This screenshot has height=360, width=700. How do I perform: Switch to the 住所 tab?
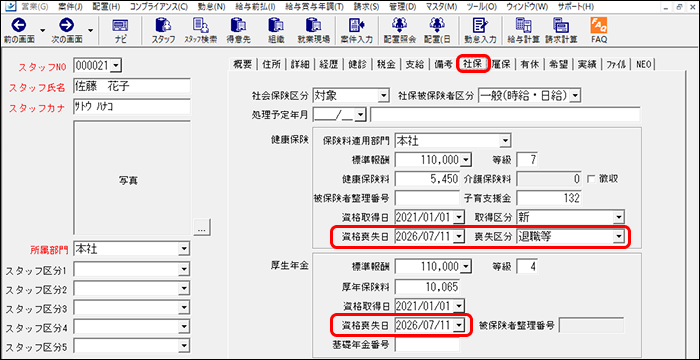[272, 64]
